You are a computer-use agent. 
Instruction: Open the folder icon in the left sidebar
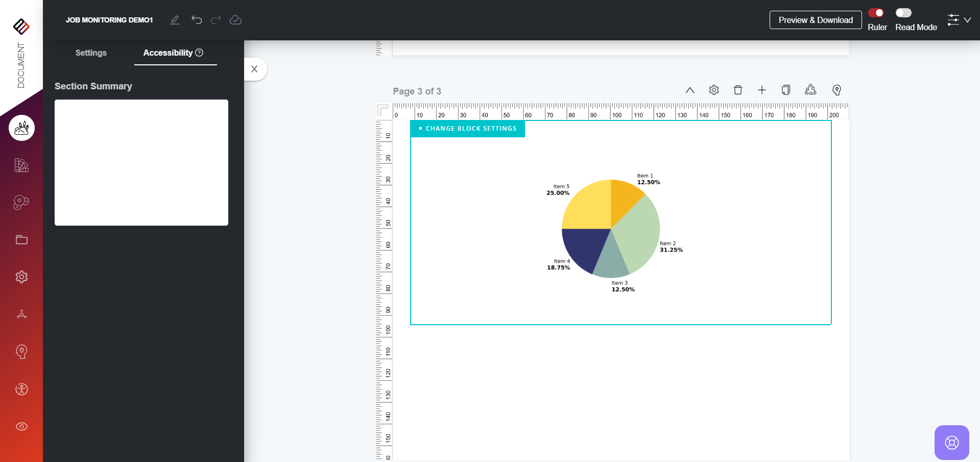coord(21,240)
